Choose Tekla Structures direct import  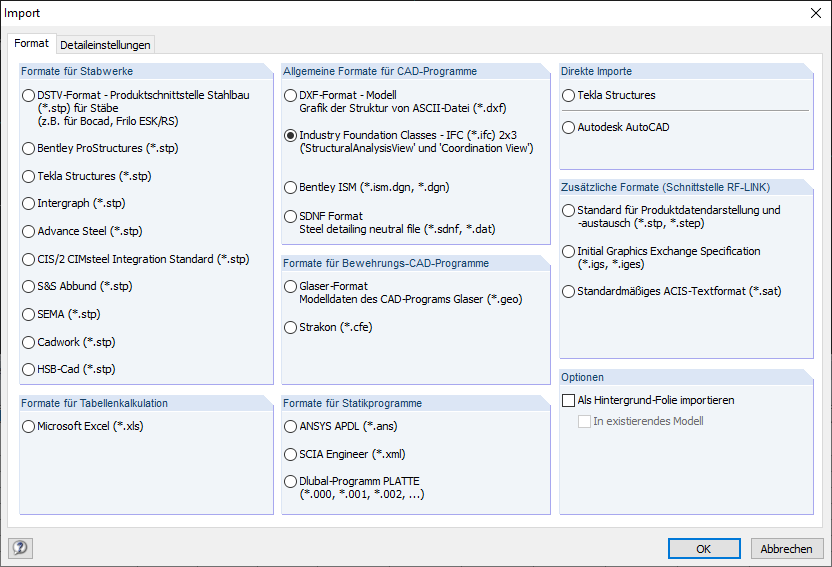tap(568, 96)
